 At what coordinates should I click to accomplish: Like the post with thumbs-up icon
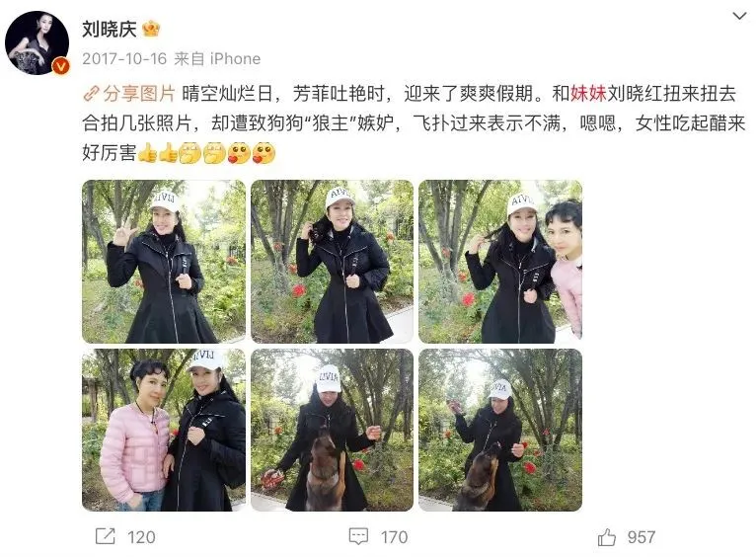607,536
